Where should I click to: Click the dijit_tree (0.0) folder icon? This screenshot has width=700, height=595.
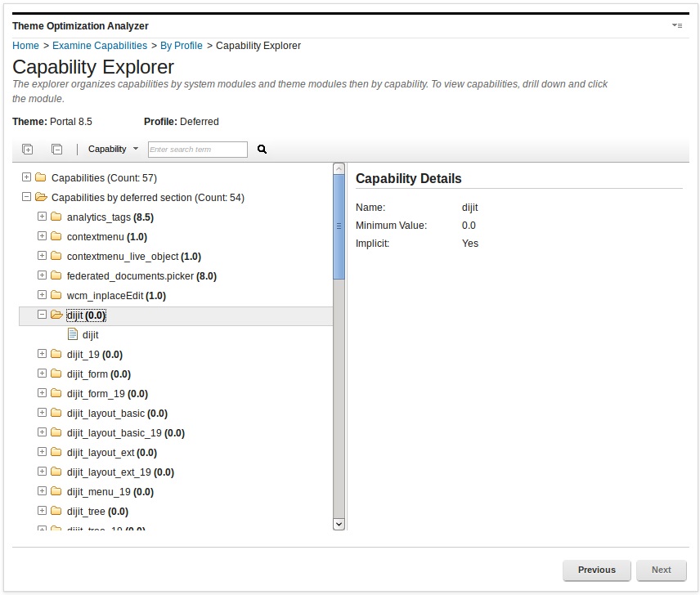56,511
